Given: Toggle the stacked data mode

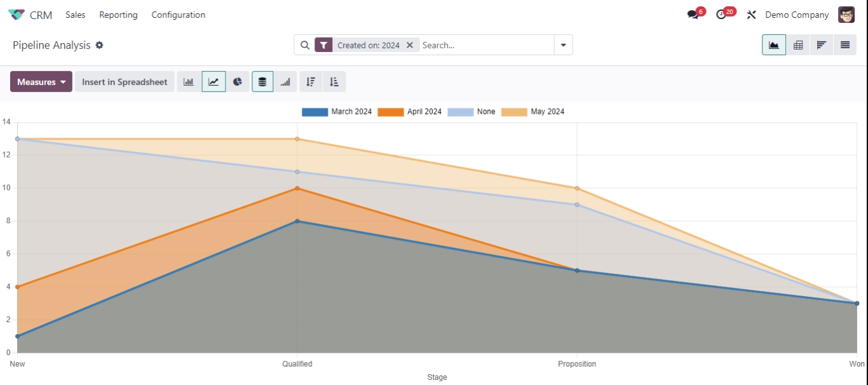Looking at the screenshot, I should [262, 81].
